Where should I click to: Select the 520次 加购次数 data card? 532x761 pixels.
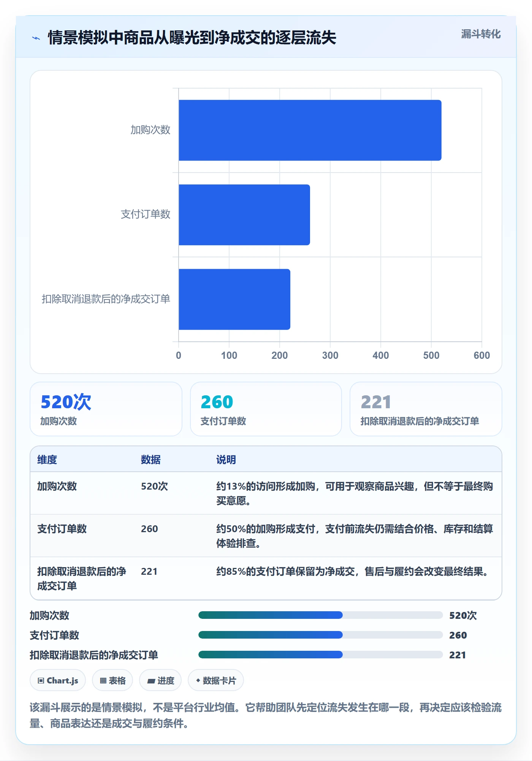click(x=106, y=409)
